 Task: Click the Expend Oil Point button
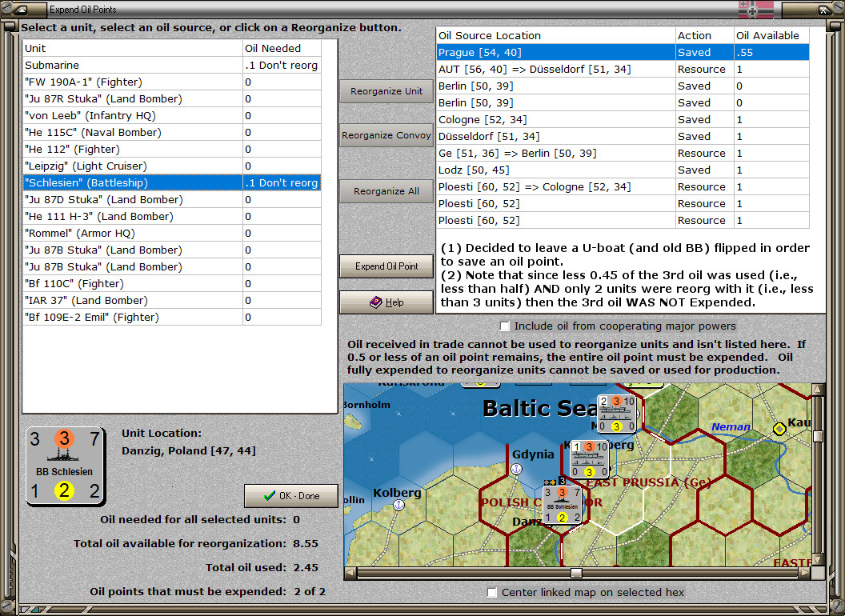pyautogui.click(x=386, y=266)
